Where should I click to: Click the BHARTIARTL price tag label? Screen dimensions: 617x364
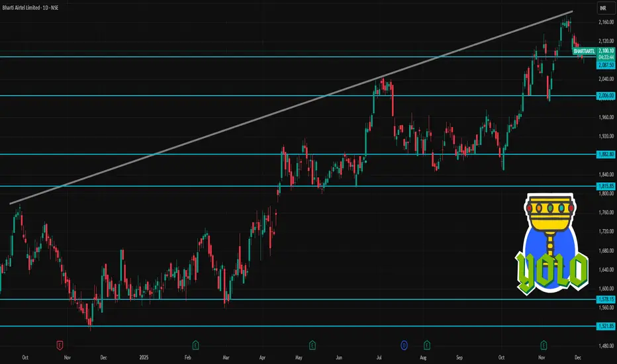(x=584, y=51)
